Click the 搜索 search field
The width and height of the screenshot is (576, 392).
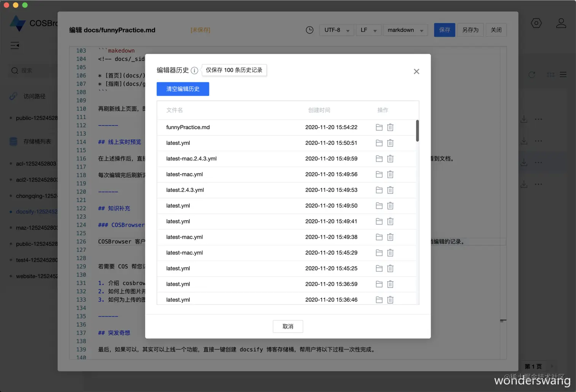point(32,70)
